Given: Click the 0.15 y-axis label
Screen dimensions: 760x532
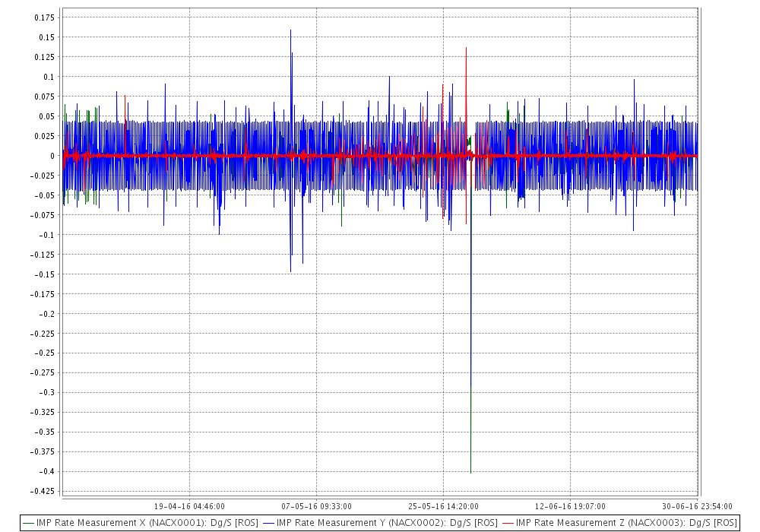Looking at the screenshot, I should (47, 37).
